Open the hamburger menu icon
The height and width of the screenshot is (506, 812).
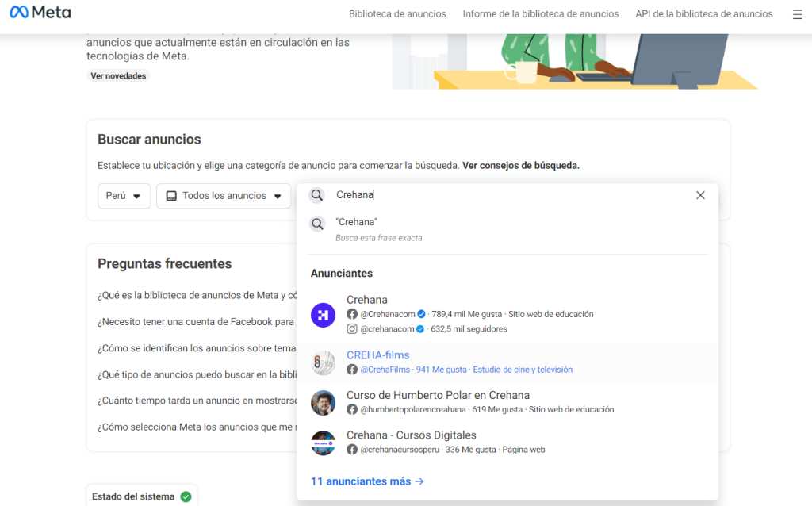coord(797,14)
